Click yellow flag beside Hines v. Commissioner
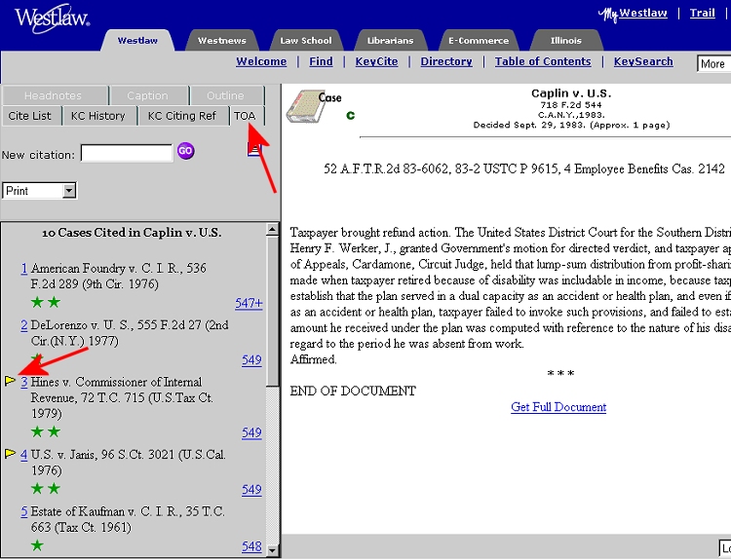This screenshot has width=731, height=560. tap(10, 381)
